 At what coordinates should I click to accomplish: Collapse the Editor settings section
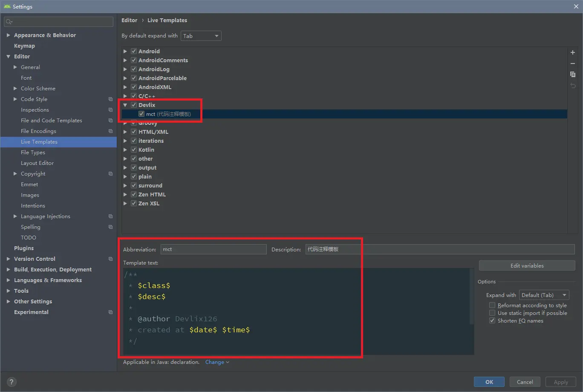8,57
